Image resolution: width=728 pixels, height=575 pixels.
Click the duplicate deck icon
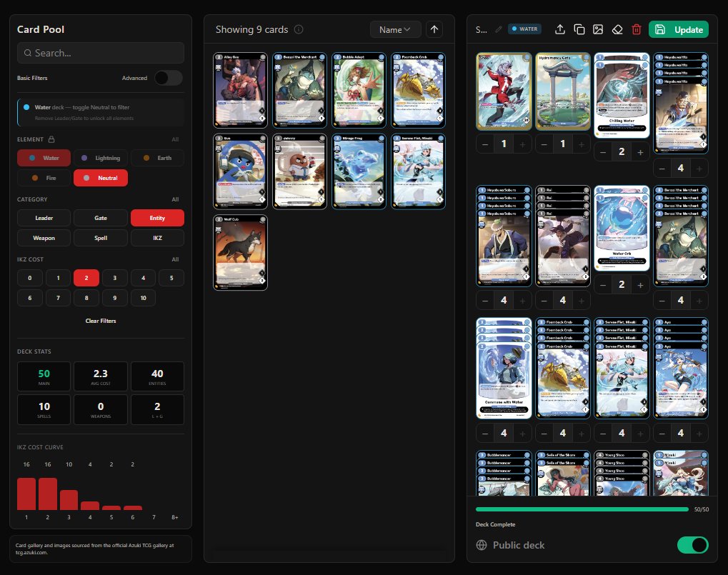click(x=579, y=30)
